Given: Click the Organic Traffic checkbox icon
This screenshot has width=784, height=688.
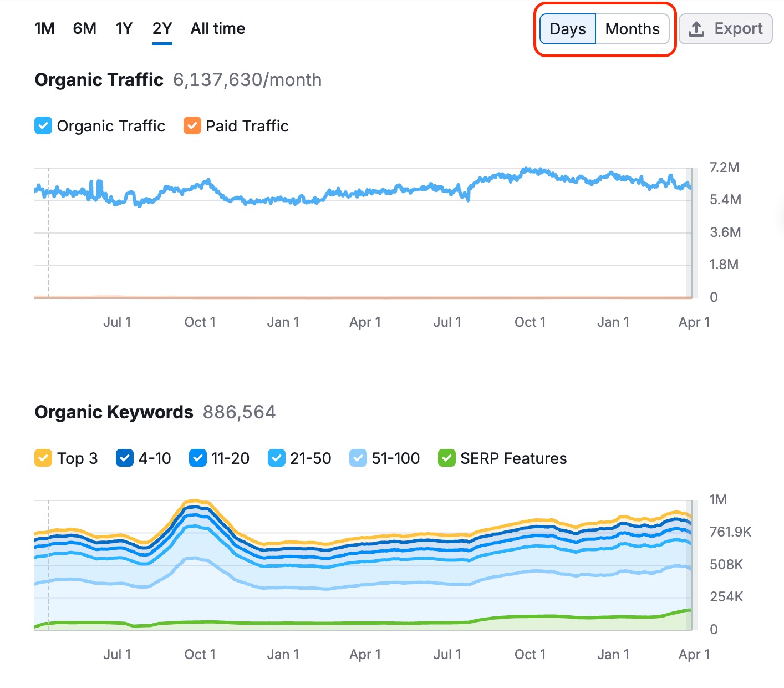Looking at the screenshot, I should click(x=43, y=126).
